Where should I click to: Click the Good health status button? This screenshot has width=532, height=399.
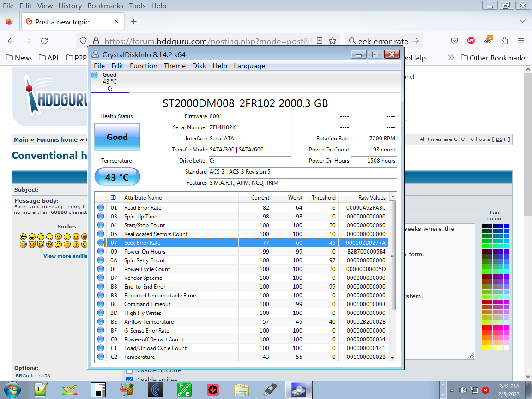(x=117, y=137)
